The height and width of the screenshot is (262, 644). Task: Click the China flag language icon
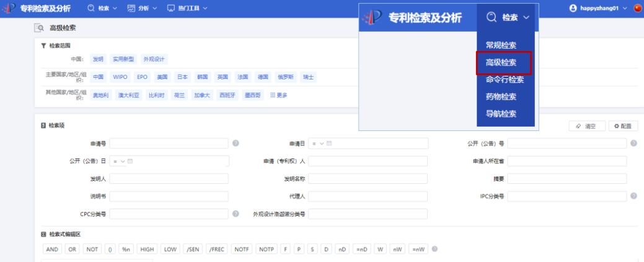pos(638,8)
